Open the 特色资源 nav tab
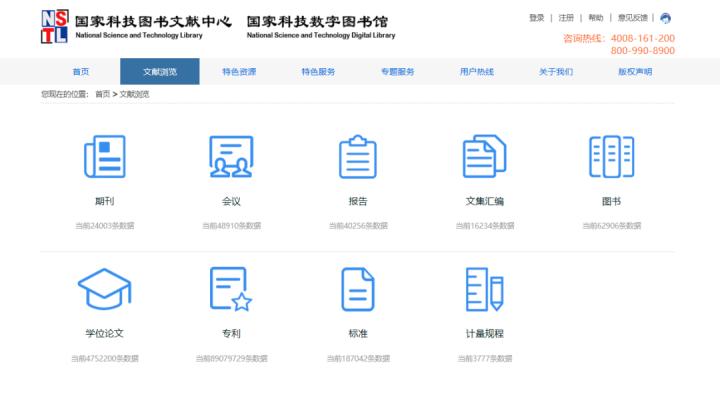720x399 pixels. (x=239, y=72)
